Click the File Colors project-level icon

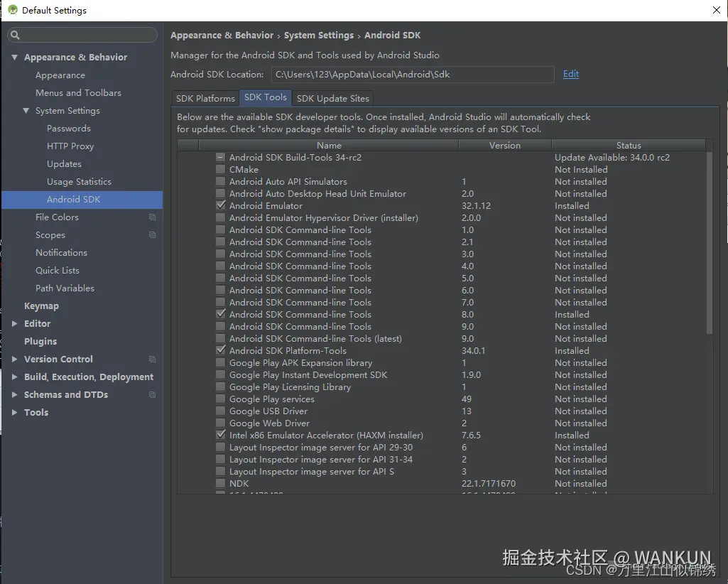click(x=152, y=217)
